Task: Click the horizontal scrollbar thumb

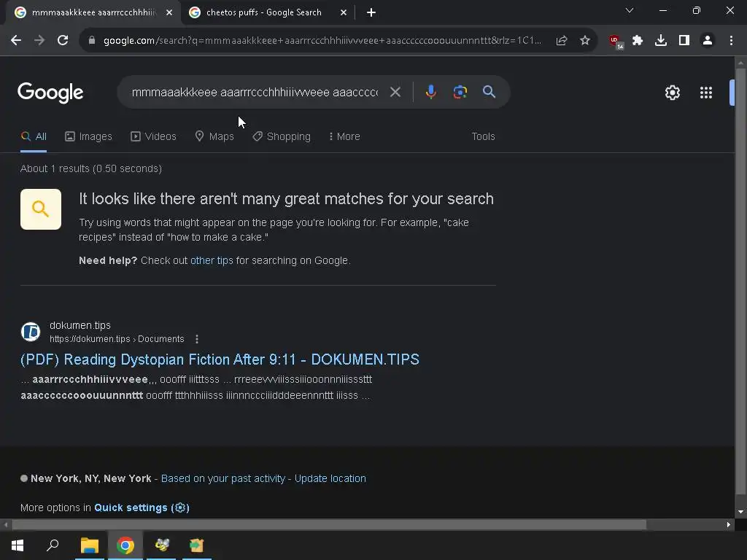Action: tap(329, 525)
